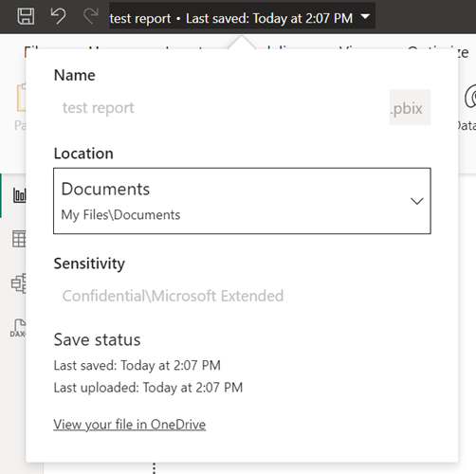Undo the last action
The width and height of the screenshot is (476, 474).
tap(58, 16)
